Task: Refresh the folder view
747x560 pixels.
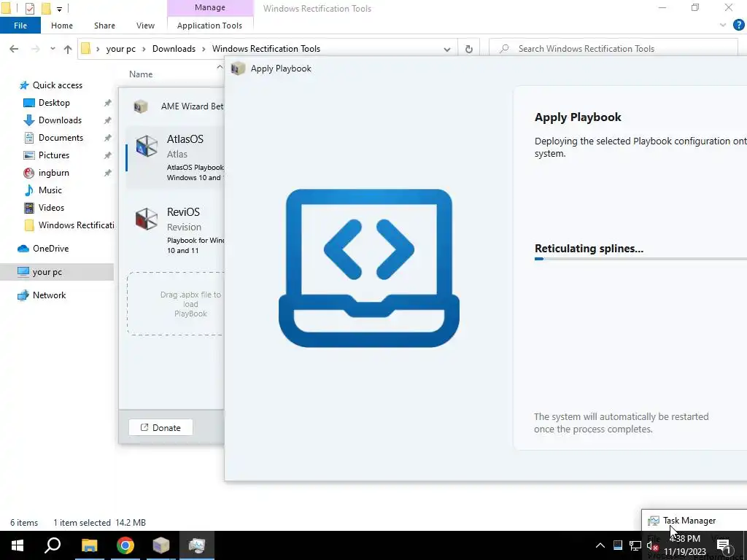Action: coord(469,49)
